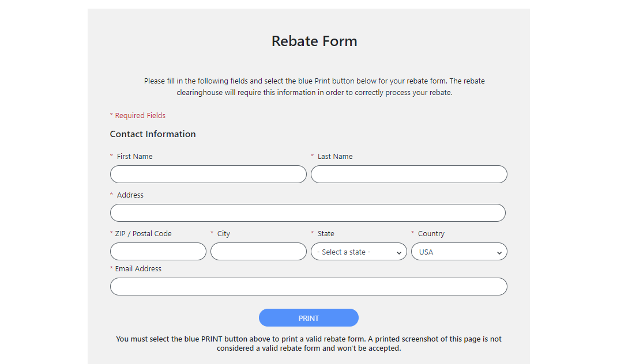Click the USA text in Country selector
The width and height of the screenshot is (617, 364).
(x=426, y=251)
